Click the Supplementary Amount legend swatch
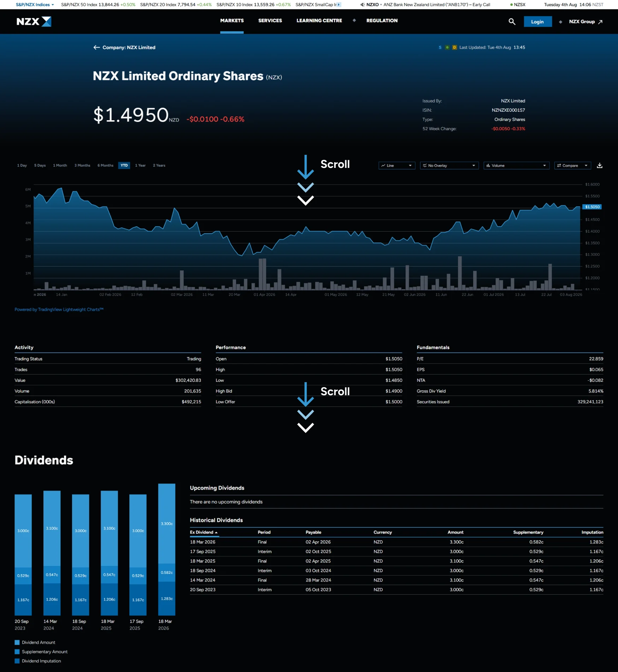618x672 pixels. tap(17, 651)
